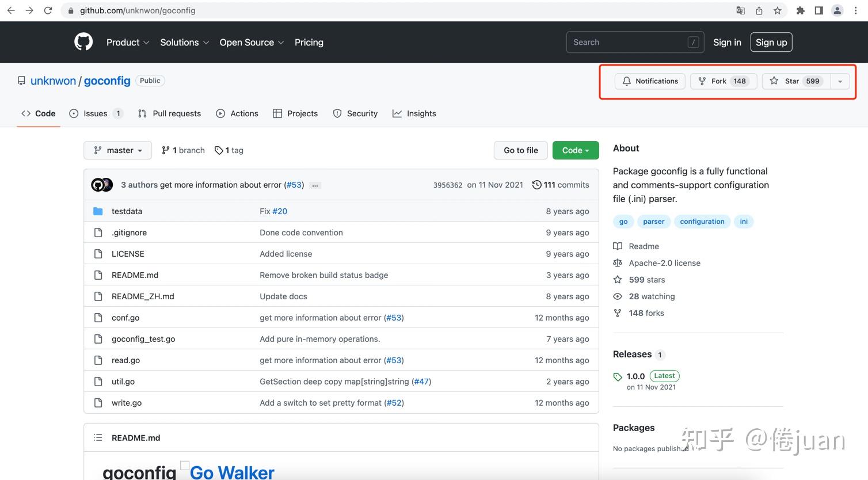Go forward using browser forward arrow
Viewport: 868px width, 480px height.
29,10
